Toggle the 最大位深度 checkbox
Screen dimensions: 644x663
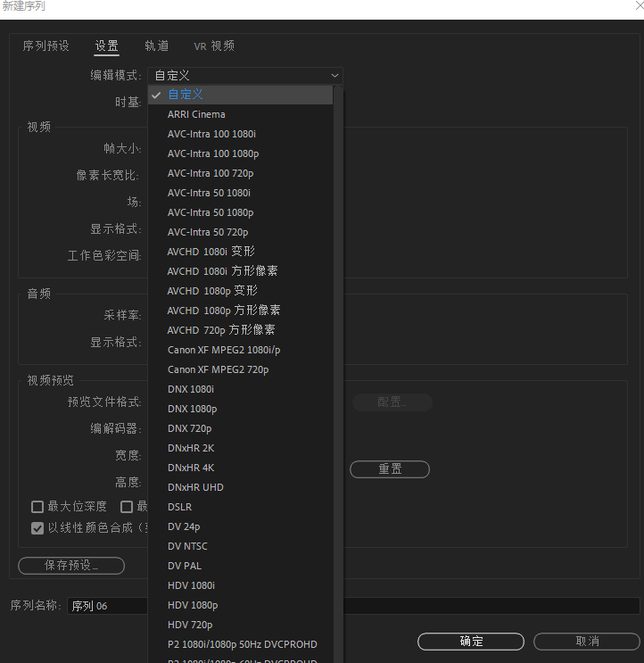coord(37,507)
